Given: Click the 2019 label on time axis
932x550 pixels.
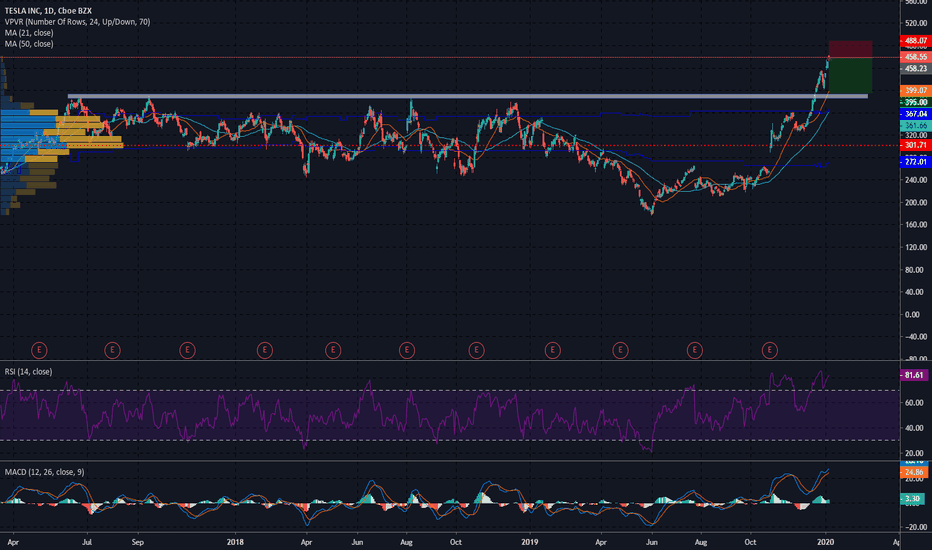Looking at the screenshot, I should click(530, 542).
